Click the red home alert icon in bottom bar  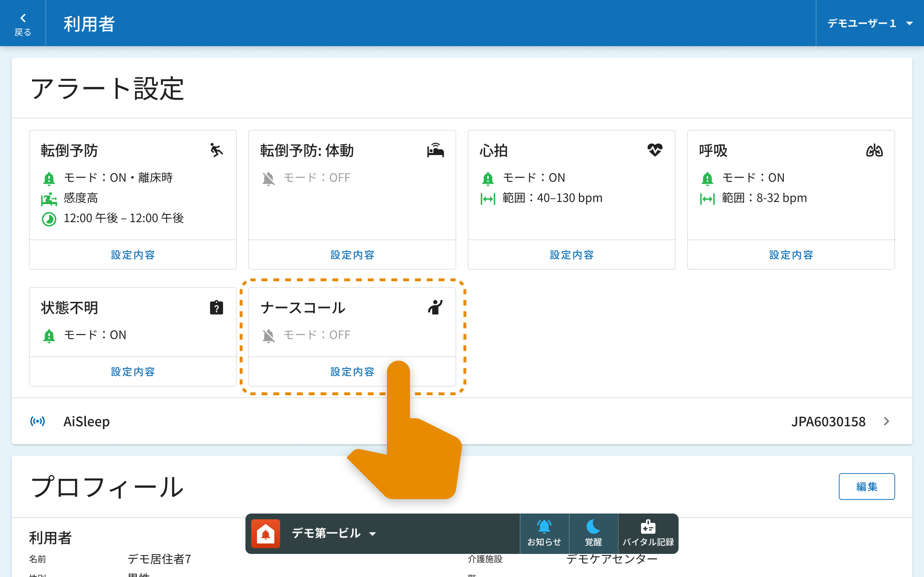click(266, 533)
